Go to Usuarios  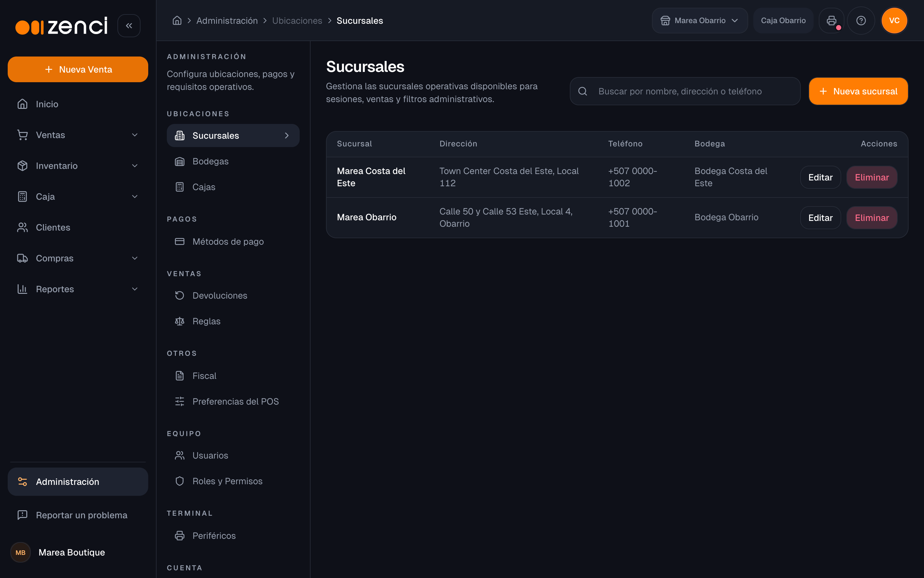[x=233, y=455]
